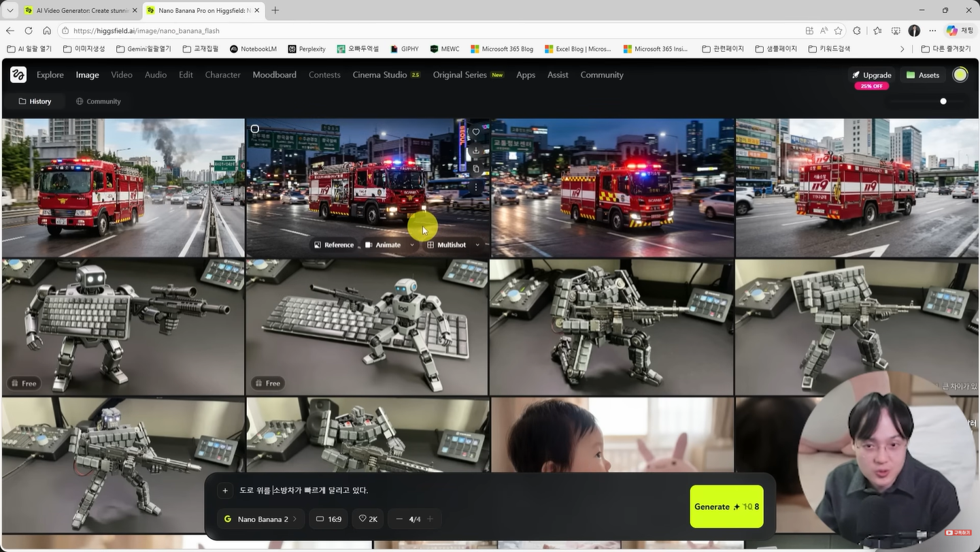The image size is (980, 552).
Task: Open the favorites list icon
Action: click(877, 31)
